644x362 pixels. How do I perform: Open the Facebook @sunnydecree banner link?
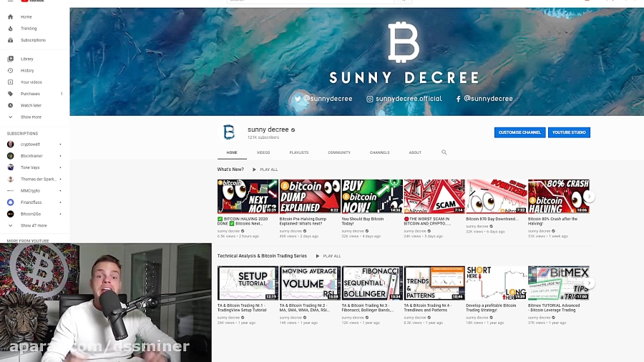(484, 99)
